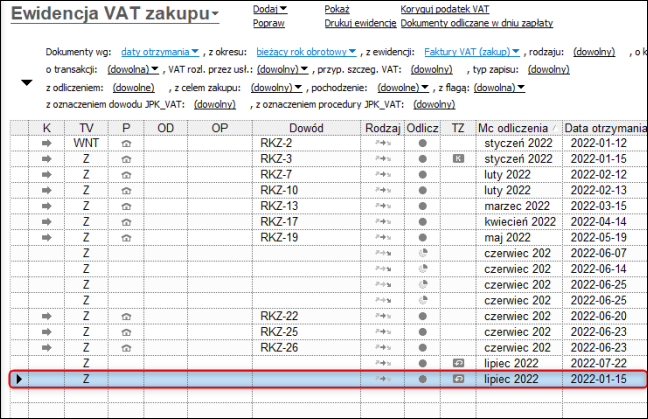This screenshot has width=648, height=419.
Task: Click the house icon in the RKZ-10 row
Action: [126, 190]
